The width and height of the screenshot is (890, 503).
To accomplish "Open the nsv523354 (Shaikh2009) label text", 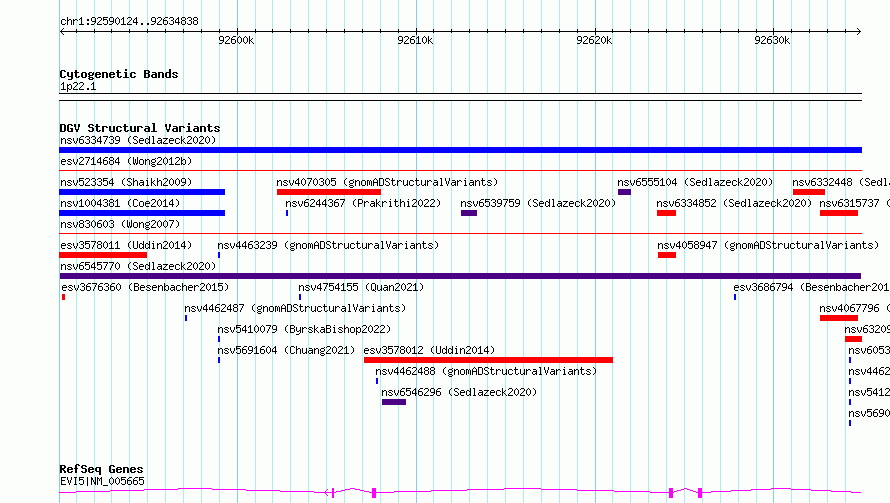I will 126,182.
